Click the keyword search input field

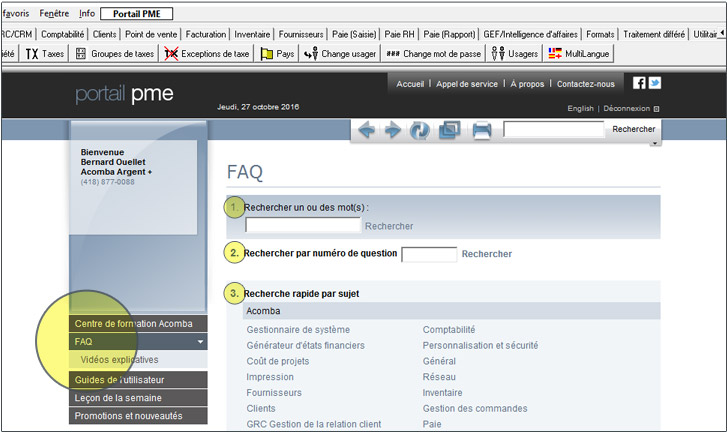pos(302,226)
